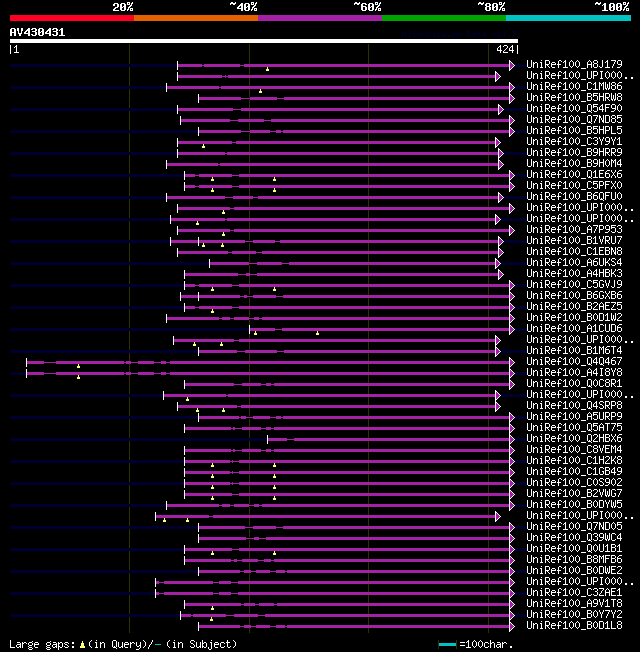Click the red 20% identity color band
The image size is (640, 652).
click(72, 18)
